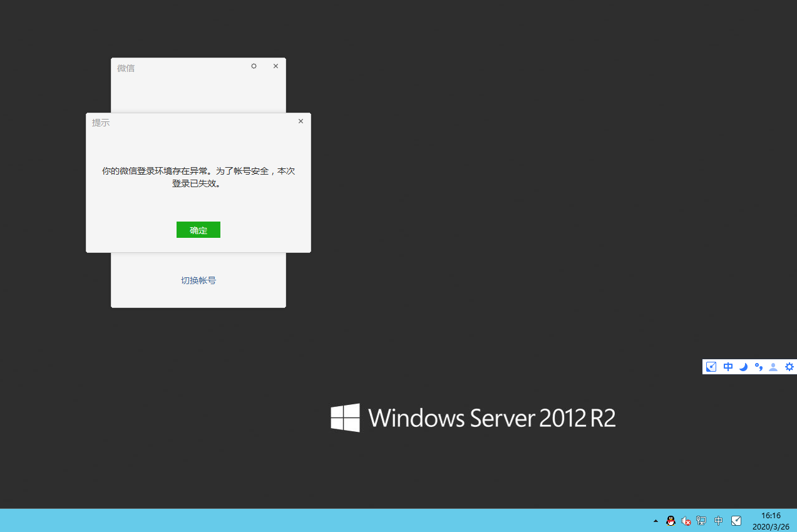Open QQ penguin tray icon
Image resolution: width=797 pixels, height=532 pixels.
(x=671, y=521)
